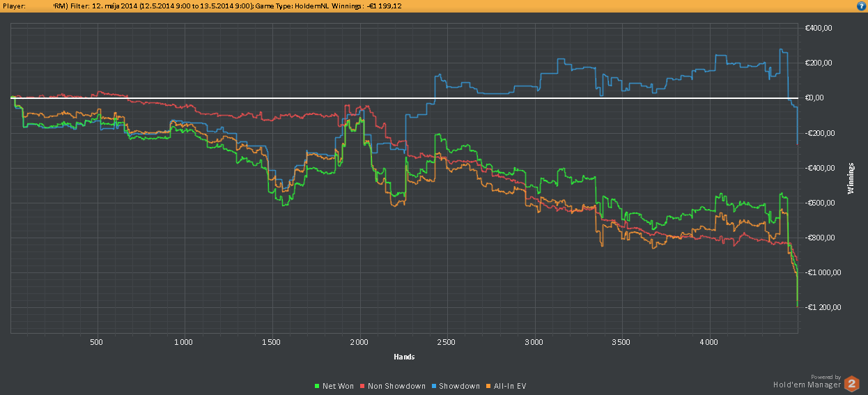Click the Player label in the header
The height and width of the screenshot is (395, 868).
[14, 6]
